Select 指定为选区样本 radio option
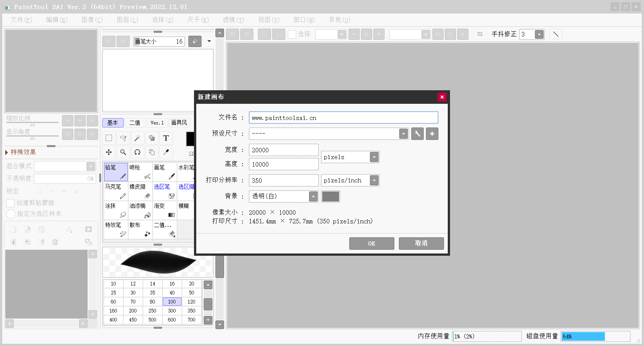Screen dimensions: 644x346 (x=11, y=214)
